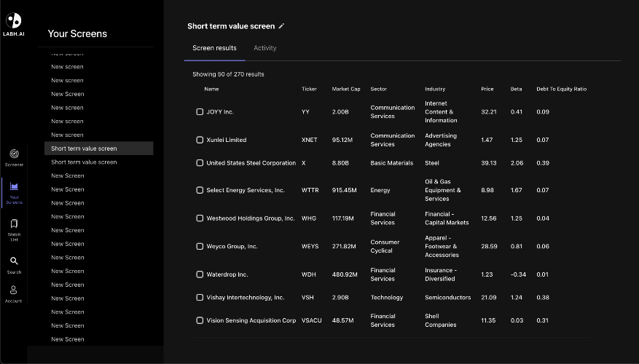The width and height of the screenshot is (639, 364).
Task: Select the Waterdrop Inc. row checkbox
Action: [x=200, y=274]
